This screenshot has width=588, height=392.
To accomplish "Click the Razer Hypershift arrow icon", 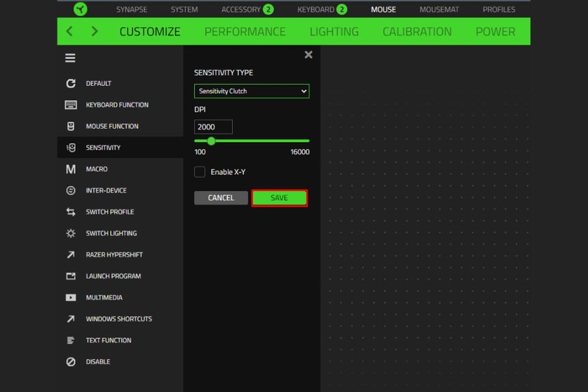I will coord(71,254).
